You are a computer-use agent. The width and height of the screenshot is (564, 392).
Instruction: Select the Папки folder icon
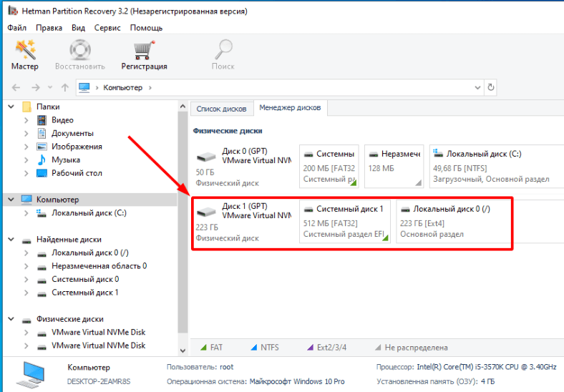[26, 107]
